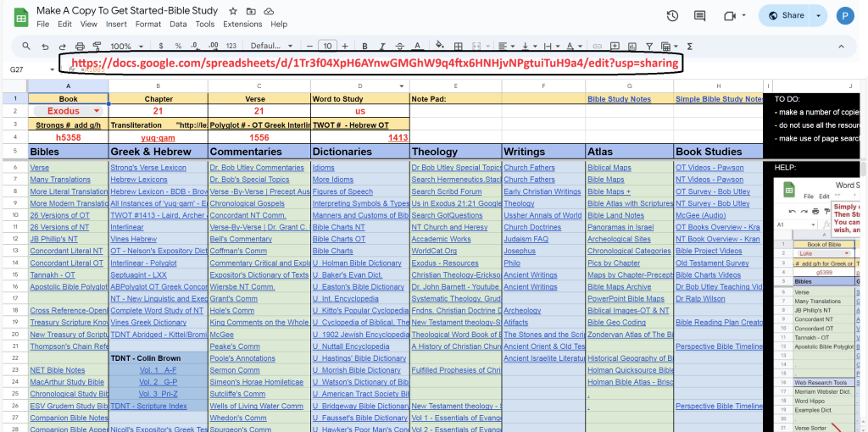Open version history clock icon
The width and height of the screenshot is (868, 432).
point(672,15)
